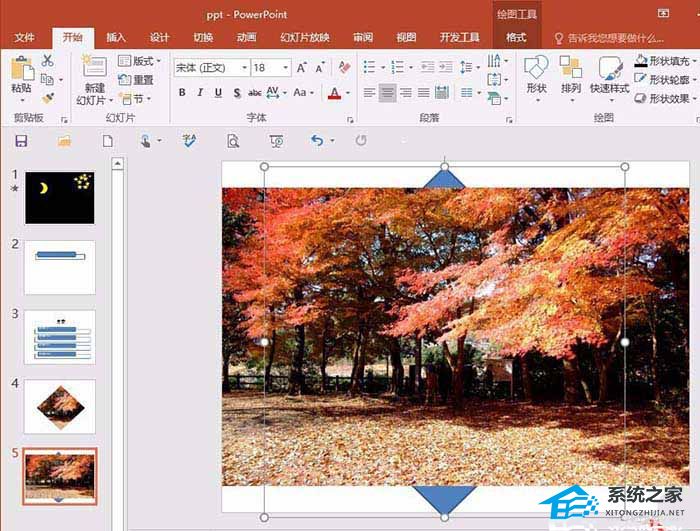The height and width of the screenshot is (531, 700).
Task: Toggle Underline formatting
Action: click(218, 93)
